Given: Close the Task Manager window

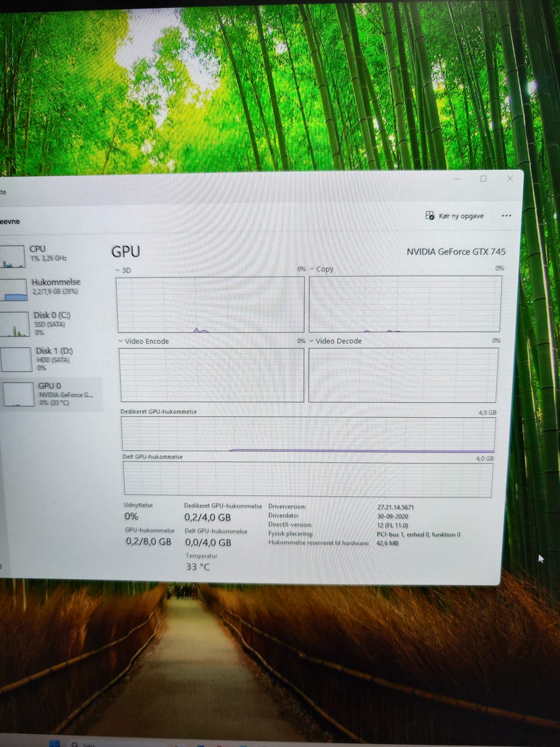Looking at the screenshot, I should click(x=510, y=179).
